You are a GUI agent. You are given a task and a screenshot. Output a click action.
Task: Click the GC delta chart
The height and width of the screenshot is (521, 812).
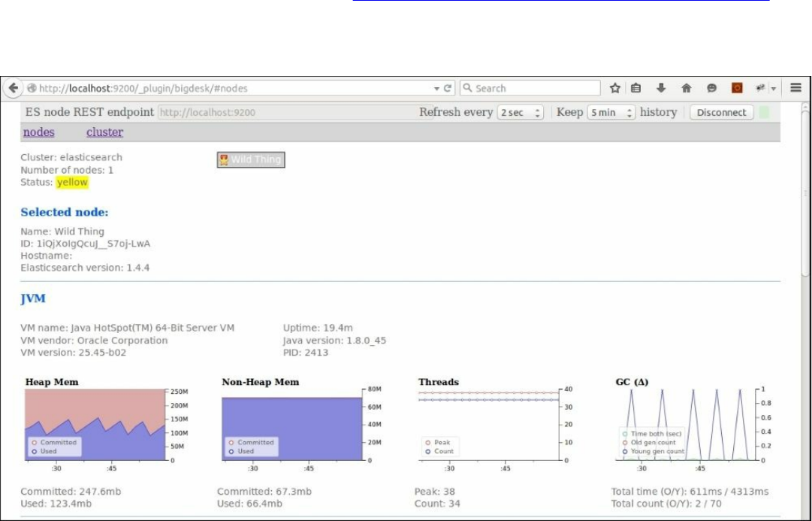pyautogui.click(x=685, y=425)
